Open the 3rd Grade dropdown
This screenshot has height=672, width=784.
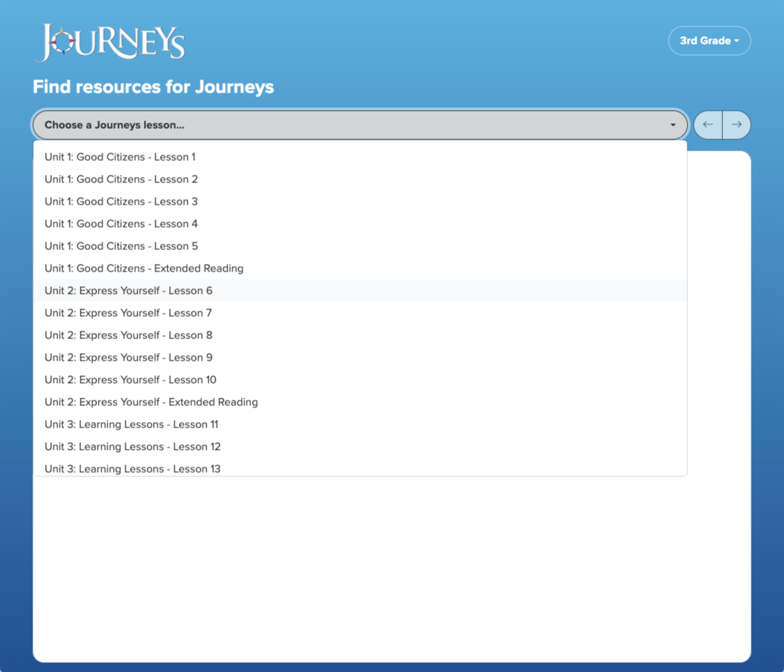coord(709,40)
